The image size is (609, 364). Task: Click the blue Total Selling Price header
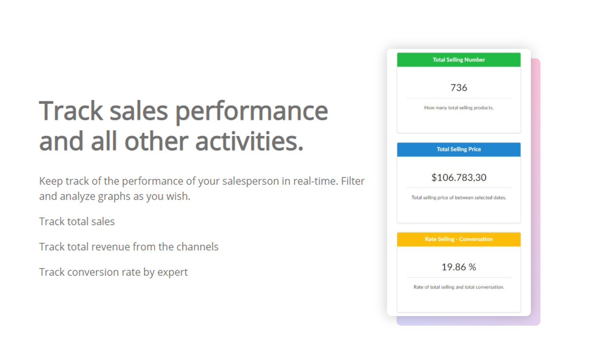(x=458, y=149)
